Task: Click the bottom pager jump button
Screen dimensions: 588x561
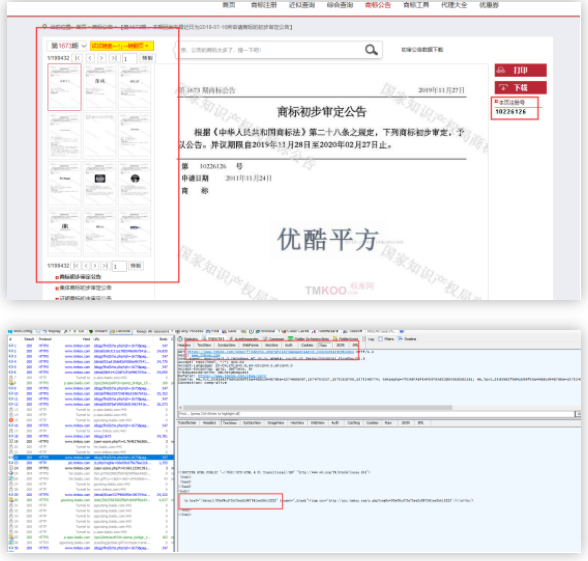Action: coord(136,266)
